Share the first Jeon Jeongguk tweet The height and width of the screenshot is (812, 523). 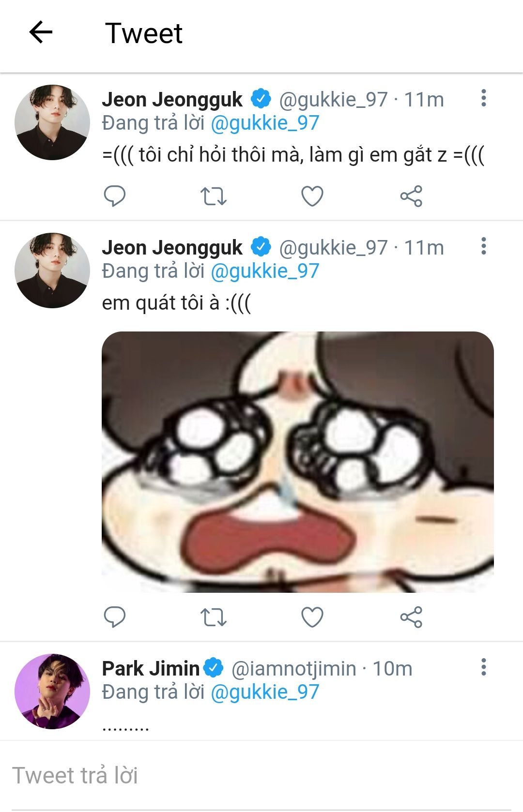(x=411, y=196)
